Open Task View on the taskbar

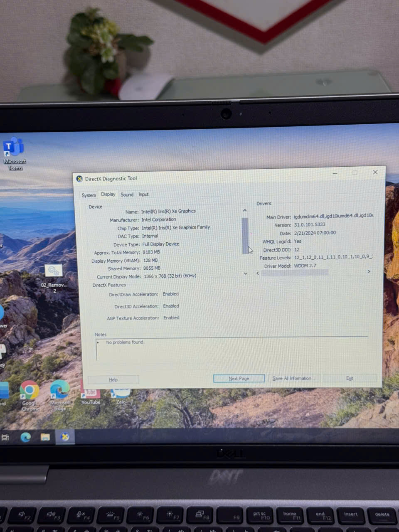pyautogui.click(x=5, y=437)
